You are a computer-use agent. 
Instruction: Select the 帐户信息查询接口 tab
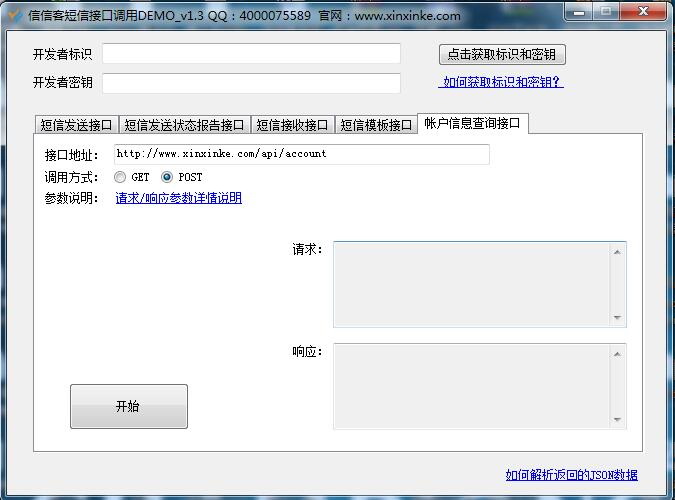click(x=473, y=124)
